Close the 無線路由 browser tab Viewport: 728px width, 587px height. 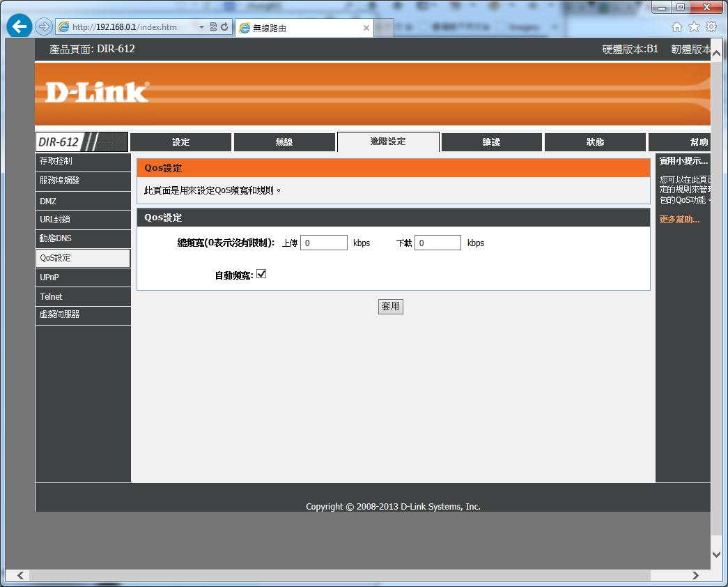[x=366, y=28]
